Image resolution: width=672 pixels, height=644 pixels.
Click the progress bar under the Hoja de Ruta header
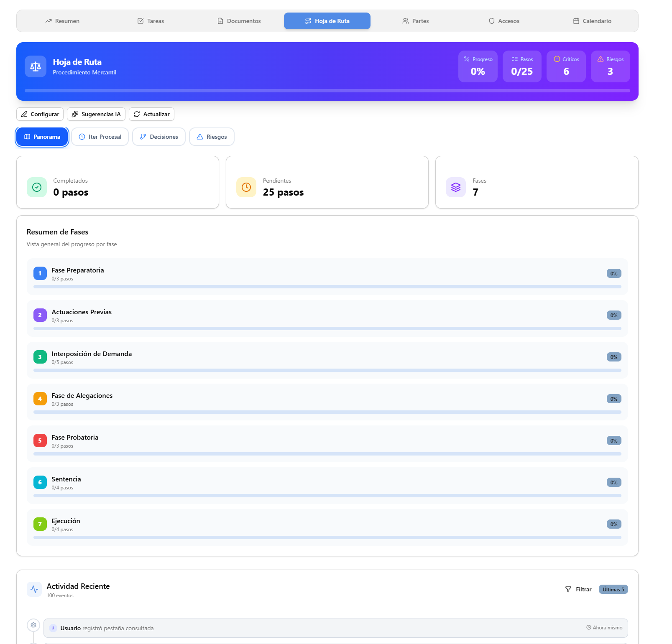click(x=327, y=90)
